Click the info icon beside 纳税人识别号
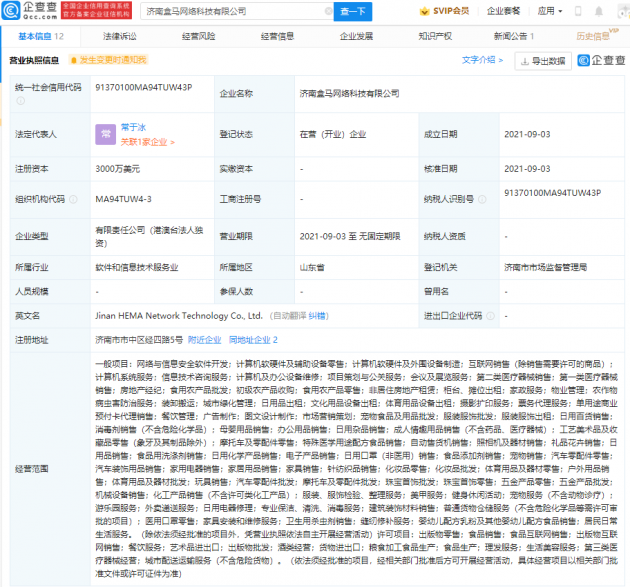 point(482,199)
